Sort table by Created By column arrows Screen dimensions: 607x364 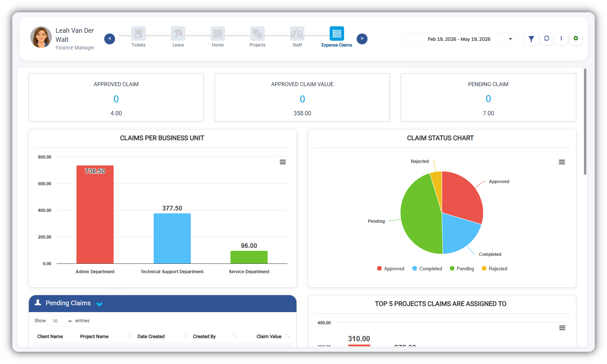[235, 336]
